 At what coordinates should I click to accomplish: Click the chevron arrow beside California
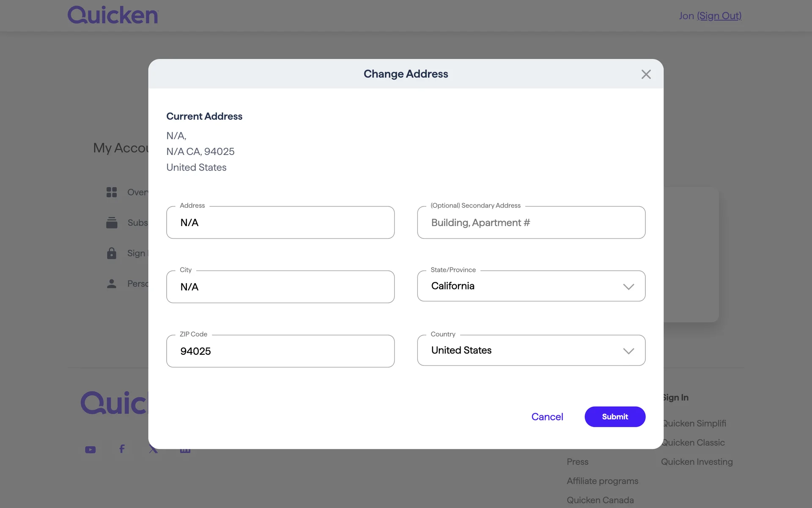pyautogui.click(x=628, y=287)
